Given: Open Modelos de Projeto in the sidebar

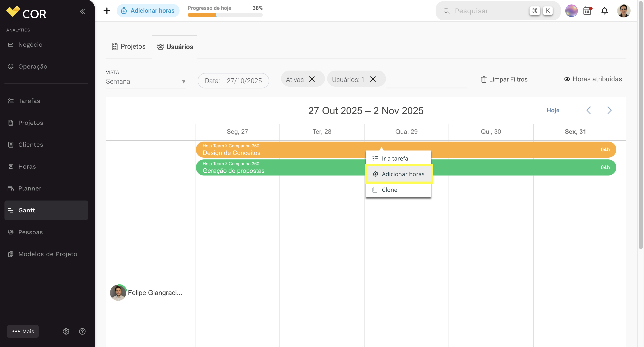Looking at the screenshot, I should (x=46, y=254).
